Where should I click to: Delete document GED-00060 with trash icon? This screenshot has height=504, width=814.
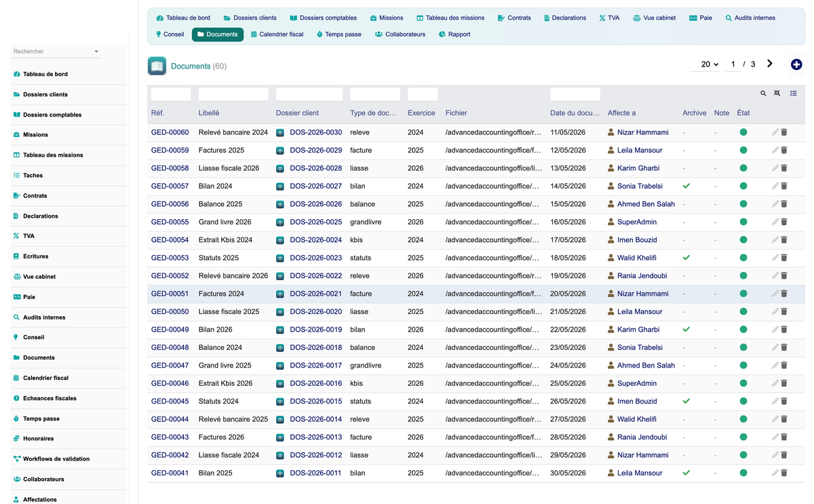point(784,132)
